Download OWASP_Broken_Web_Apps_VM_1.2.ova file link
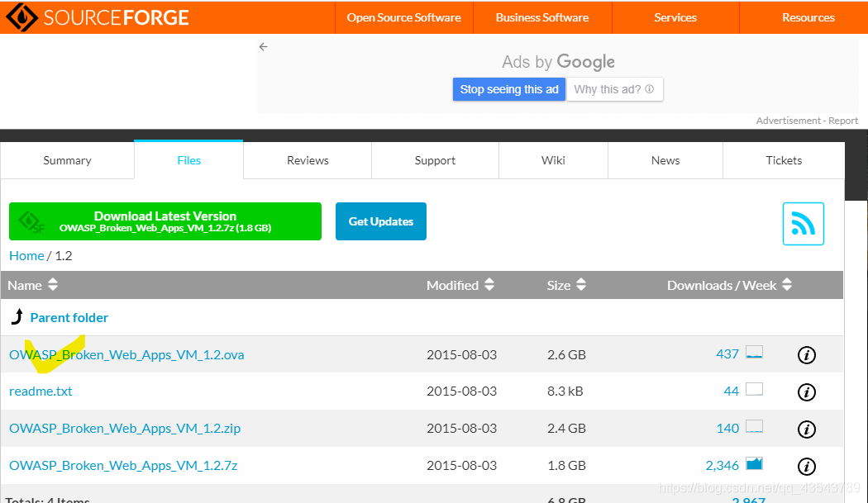Image resolution: width=868 pixels, height=503 pixels. [126, 354]
